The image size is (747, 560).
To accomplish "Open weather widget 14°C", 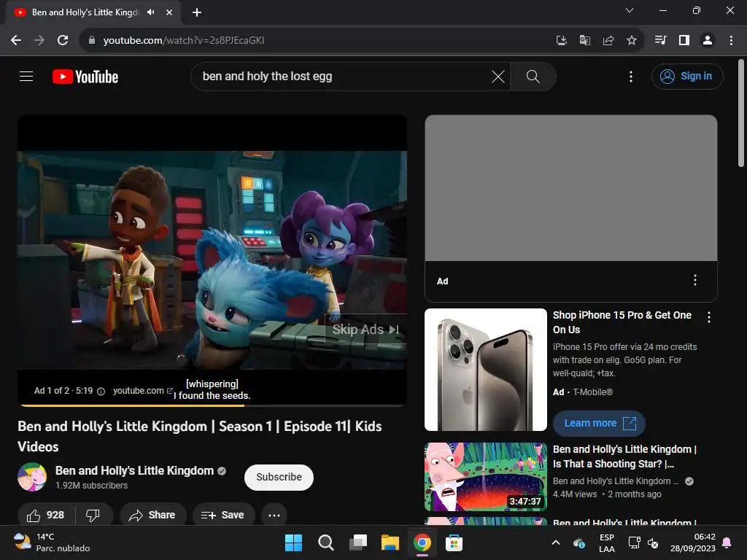I will (52, 542).
